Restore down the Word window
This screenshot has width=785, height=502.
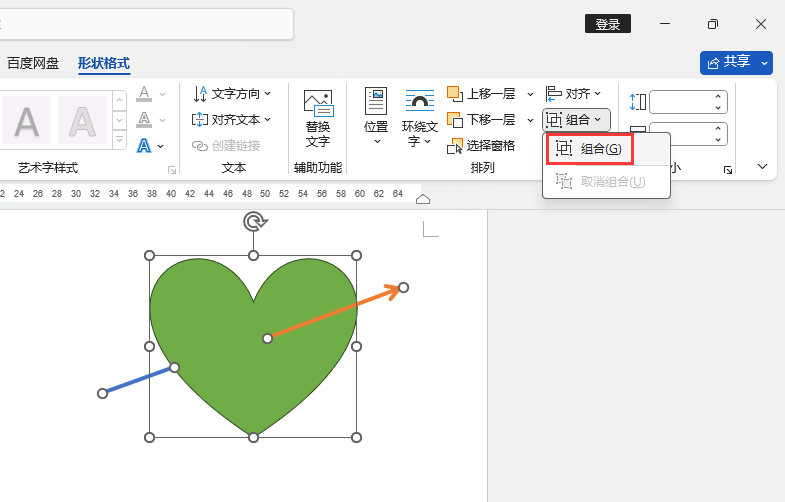(713, 24)
